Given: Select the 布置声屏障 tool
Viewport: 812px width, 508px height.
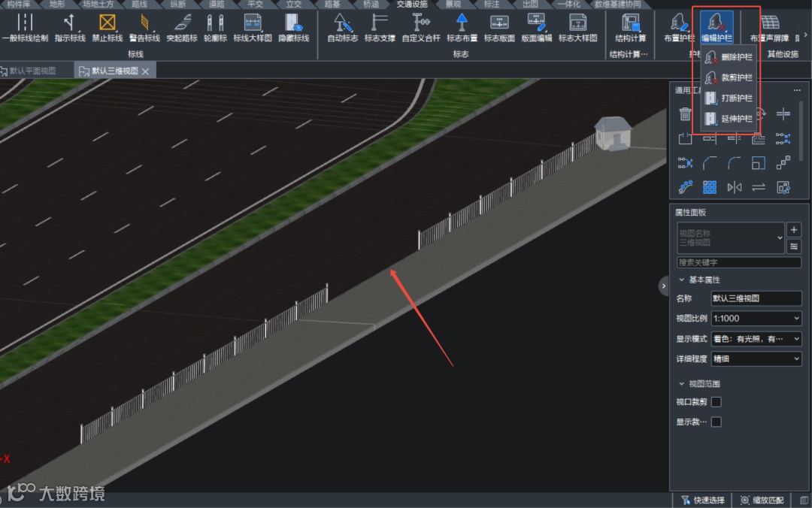Looking at the screenshot, I should click(770, 28).
